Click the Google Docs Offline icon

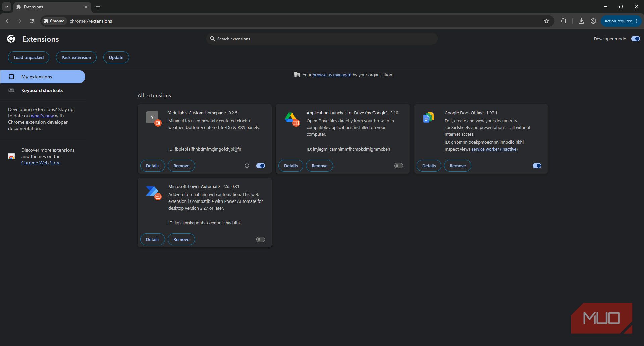tap(429, 117)
